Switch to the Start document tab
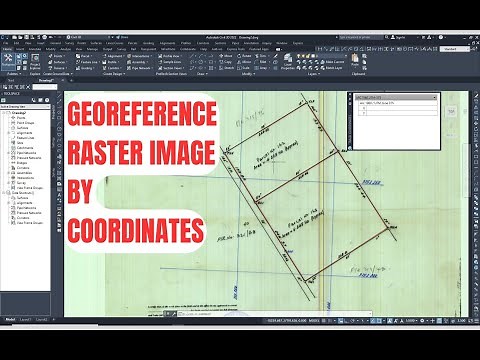This screenshot has width=480, height=360. (x=11, y=80)
